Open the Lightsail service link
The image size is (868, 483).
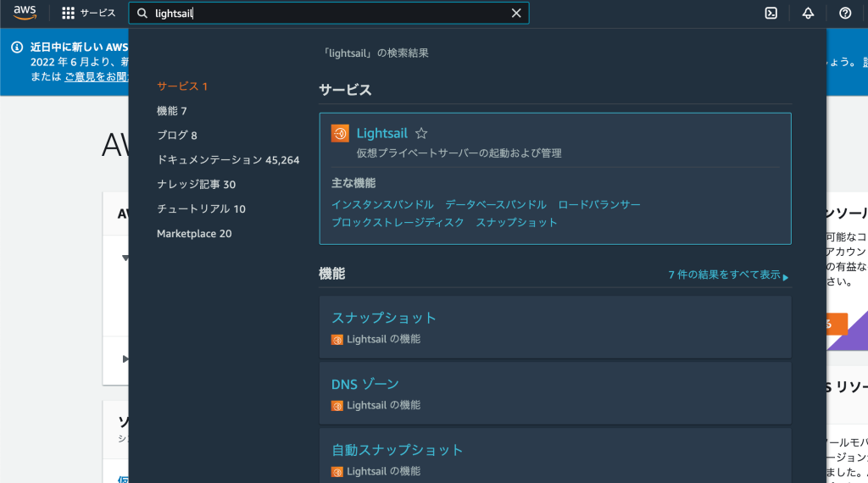click(x=382, y=133)
